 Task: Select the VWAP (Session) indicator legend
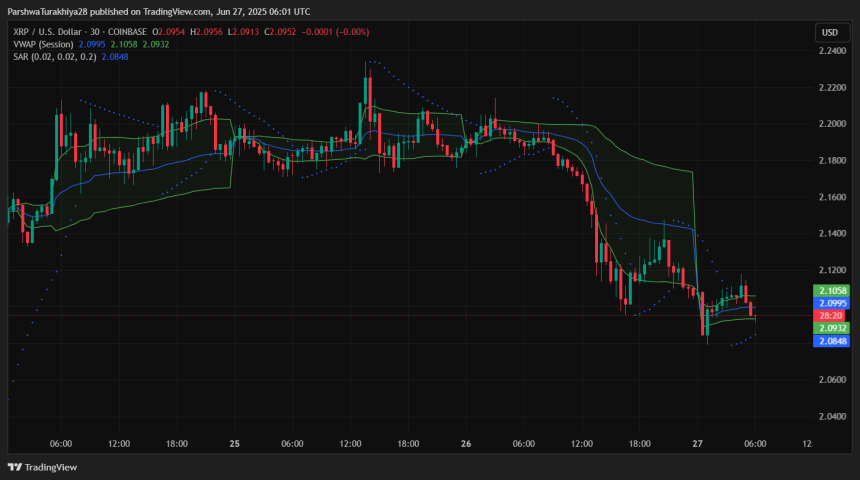tap(43, 44)
